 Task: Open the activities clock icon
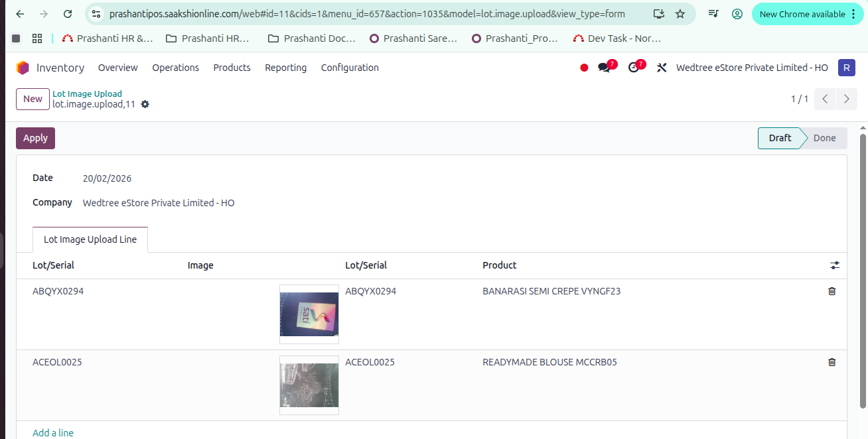(x=633, y=68)
